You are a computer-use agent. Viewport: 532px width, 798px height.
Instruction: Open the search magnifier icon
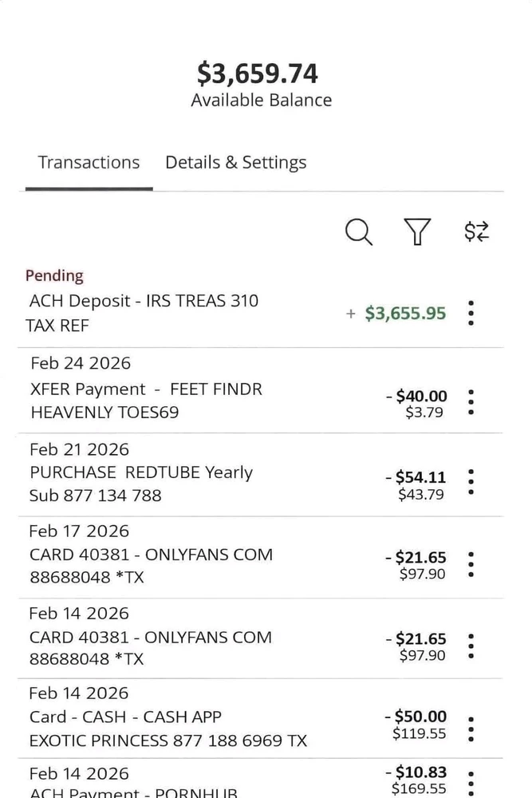tap(359, 232)
